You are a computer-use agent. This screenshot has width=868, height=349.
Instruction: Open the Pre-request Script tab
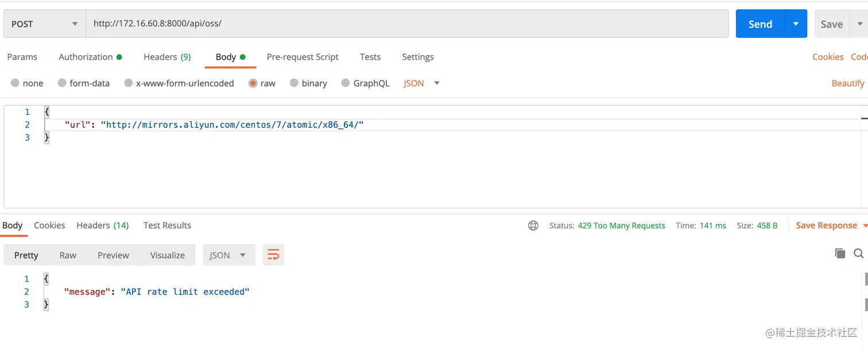(303, 57)
